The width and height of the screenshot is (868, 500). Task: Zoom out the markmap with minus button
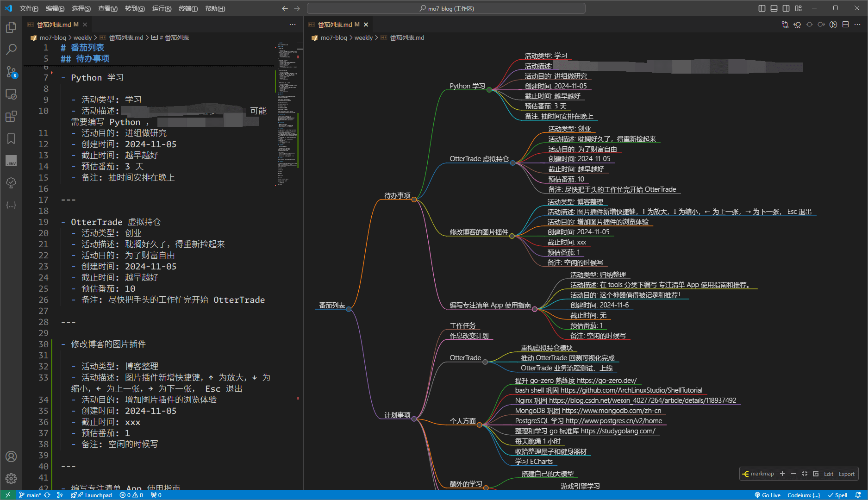[793, 474]
